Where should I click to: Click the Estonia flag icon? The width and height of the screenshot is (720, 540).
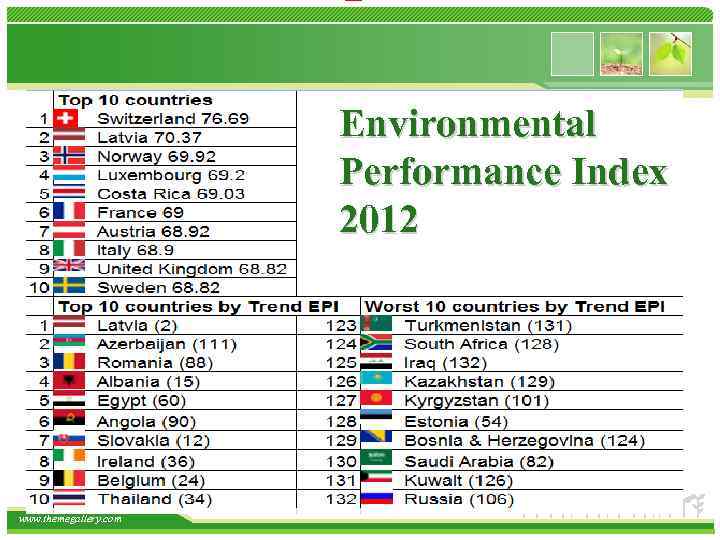(377, 414)
